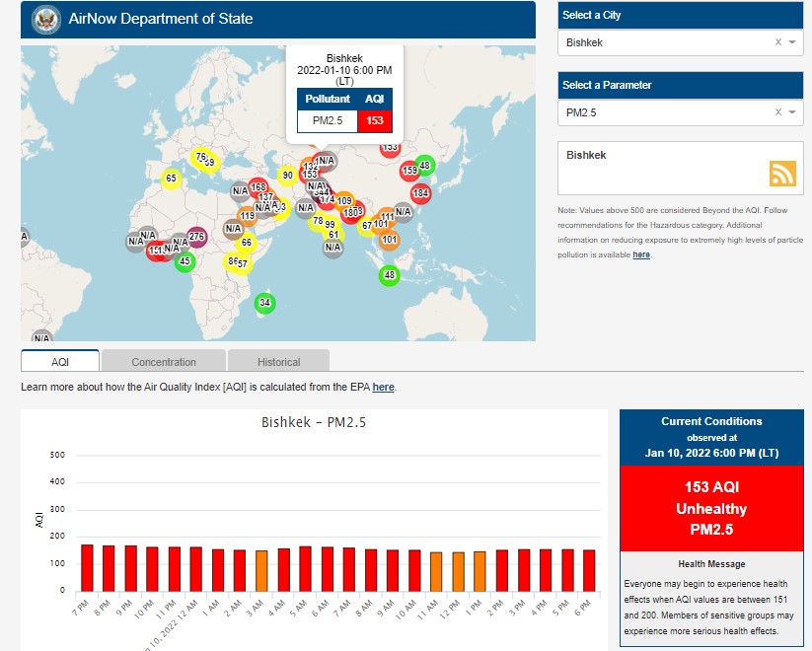The image size is (812, 651).
Task: Open the EPA AQI calculation 'here' link
Action: [x=383, y=388]
